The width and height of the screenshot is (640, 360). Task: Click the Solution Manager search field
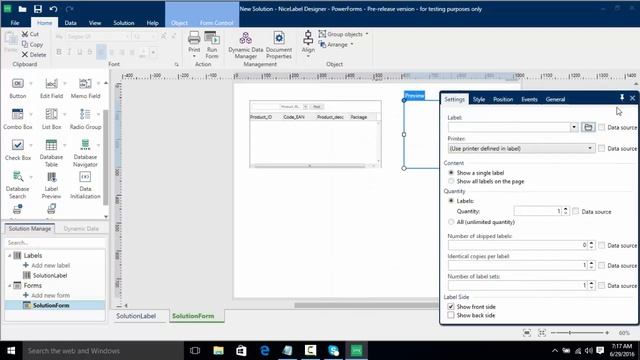pos(55,242)
